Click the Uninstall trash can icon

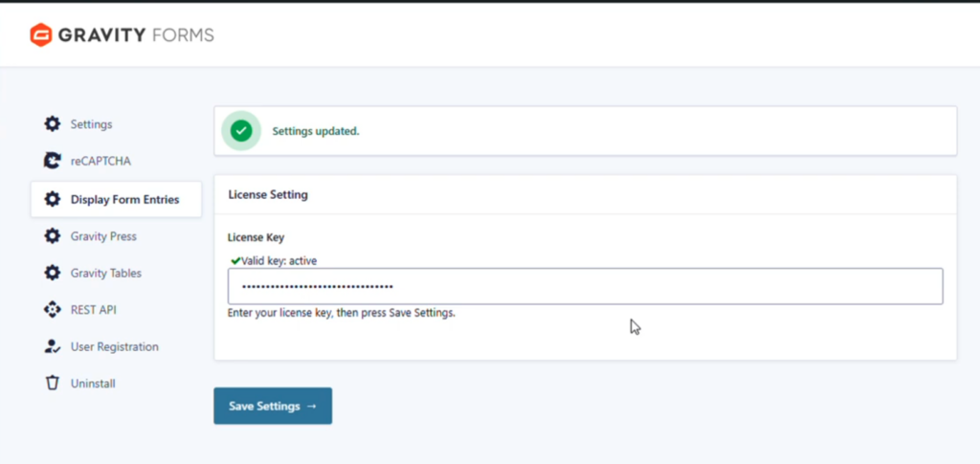53,384
